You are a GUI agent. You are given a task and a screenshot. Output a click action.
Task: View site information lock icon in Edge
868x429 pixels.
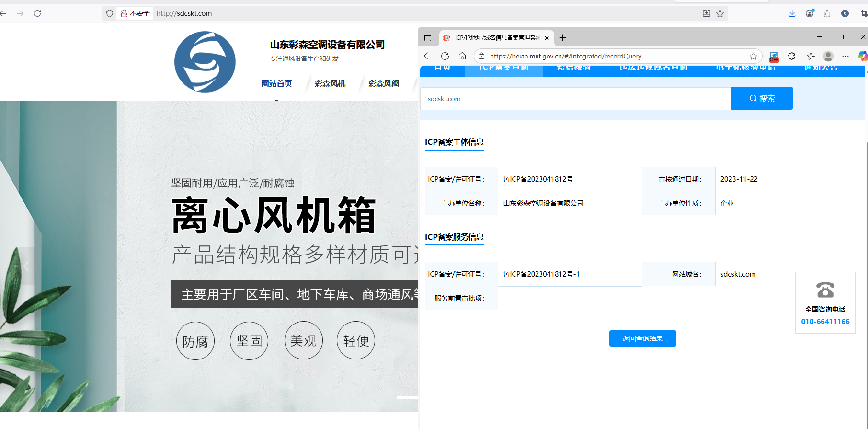pyautogui.click(x=481, y=56)
